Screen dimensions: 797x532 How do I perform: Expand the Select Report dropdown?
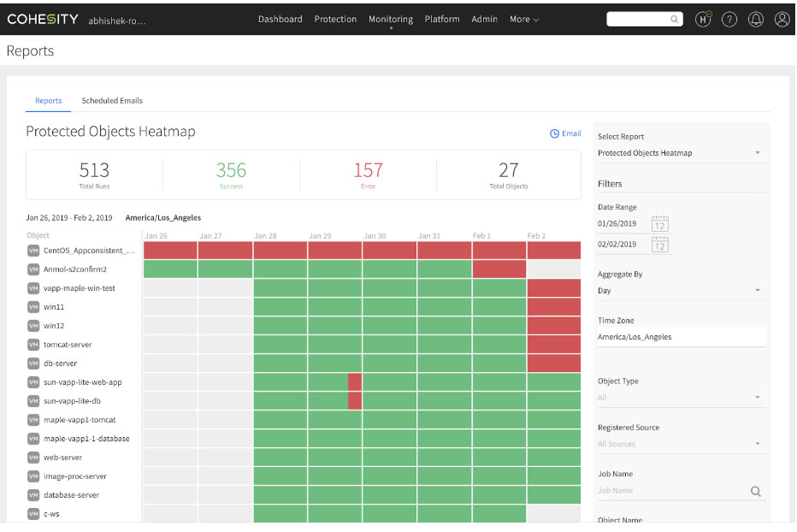pos(679,153)
